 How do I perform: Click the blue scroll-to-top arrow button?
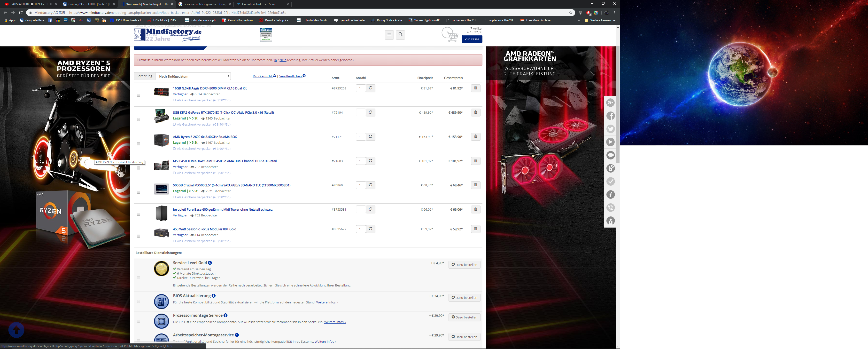click(x=16, y=330)
